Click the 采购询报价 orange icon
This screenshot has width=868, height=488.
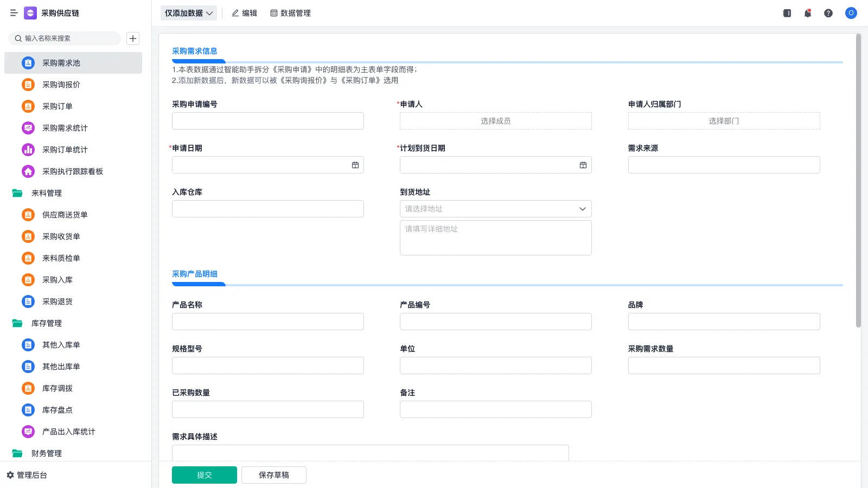pos(28,85)
